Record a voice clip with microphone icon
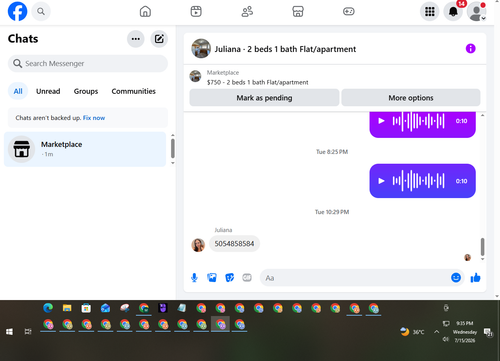The image size is (500, 361). click(x=194, y=278)
